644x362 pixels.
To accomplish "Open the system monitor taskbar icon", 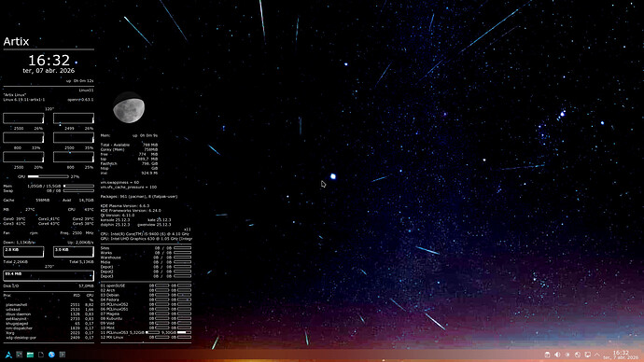I will (20, 355).
